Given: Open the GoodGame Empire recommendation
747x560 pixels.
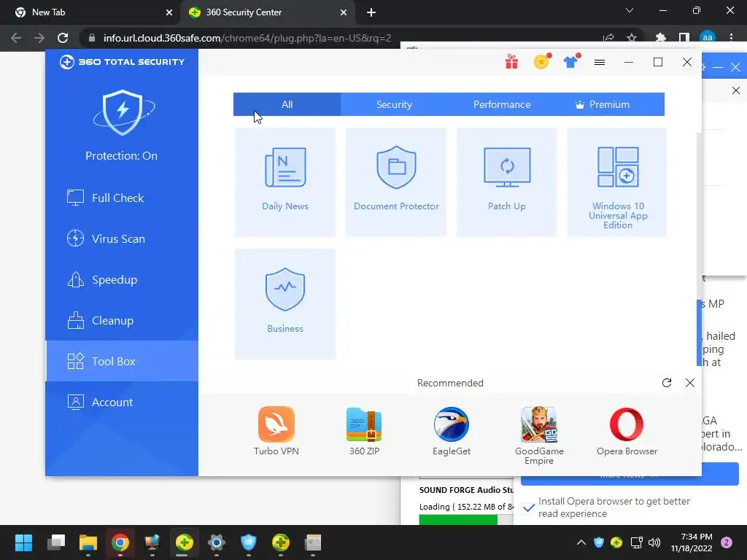Looking at the screenshot, I should (539, 435).
